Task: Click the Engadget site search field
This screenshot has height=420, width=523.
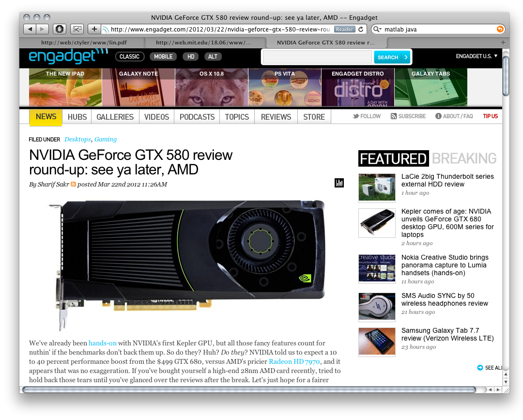Action: [x=317, y=57]
